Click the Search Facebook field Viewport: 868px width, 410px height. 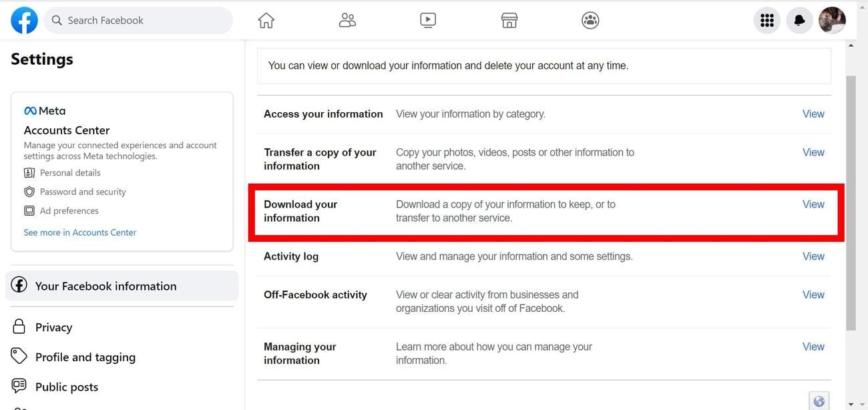click(x=138, y=20)
